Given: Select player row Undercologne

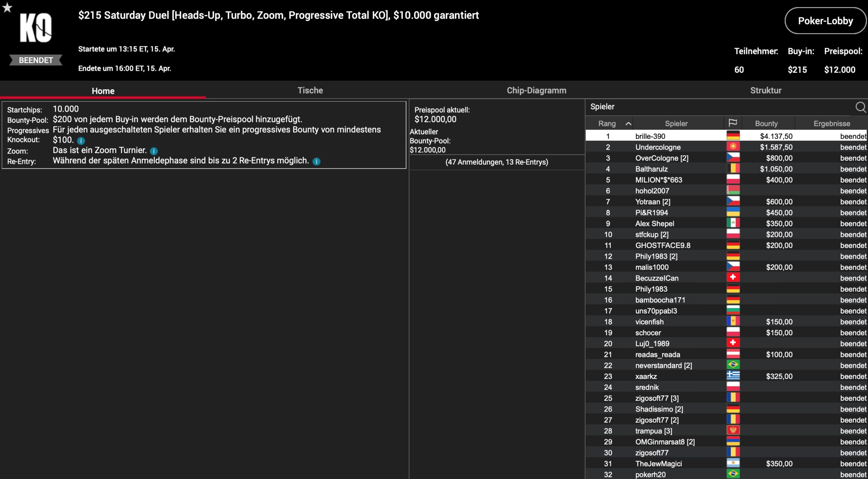Looking at the screenshot, I should tap(657, 147).
